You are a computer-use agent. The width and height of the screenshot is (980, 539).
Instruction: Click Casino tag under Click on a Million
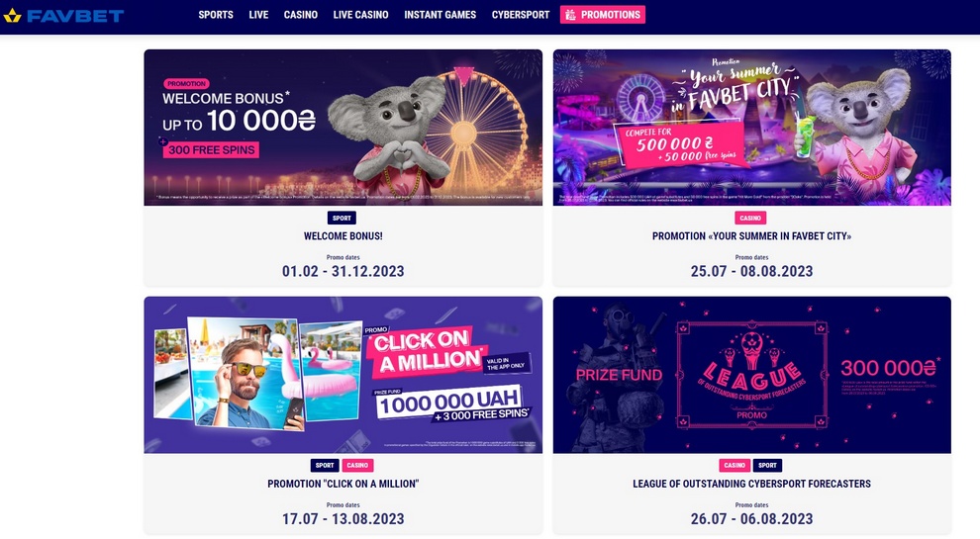tap(357, 465)
